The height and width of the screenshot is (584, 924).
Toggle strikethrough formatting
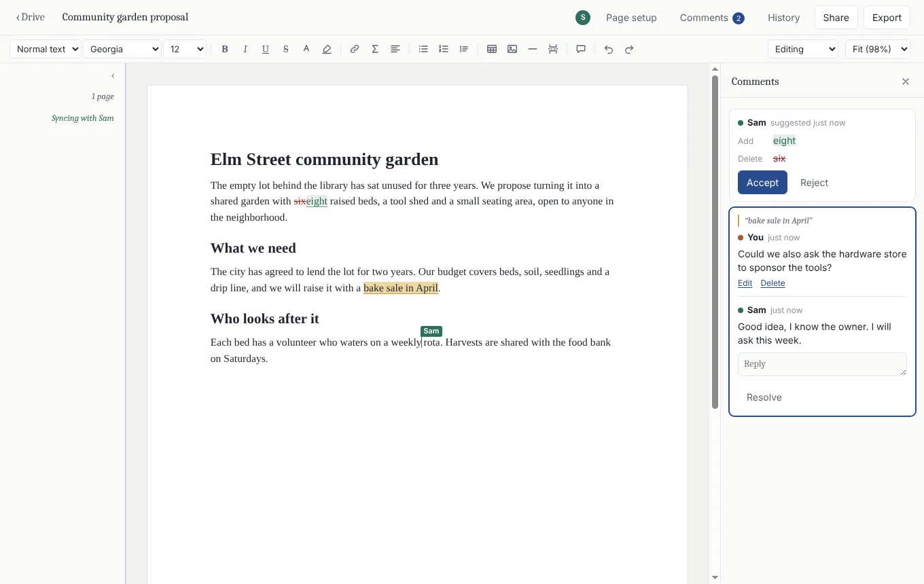(286, 49)
